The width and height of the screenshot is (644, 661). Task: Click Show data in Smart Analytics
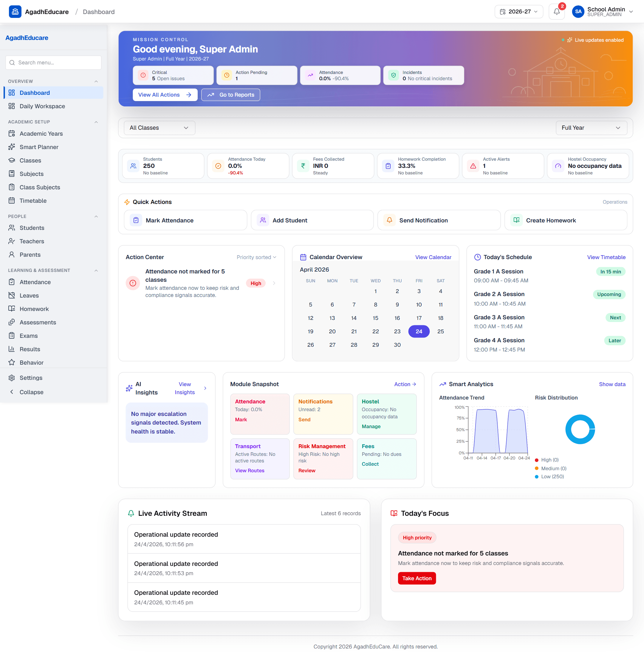(x=612, y=384)
